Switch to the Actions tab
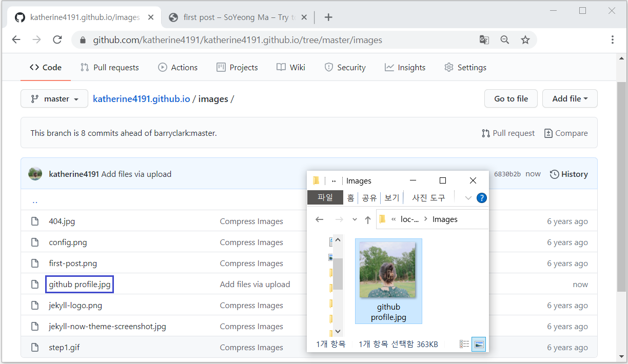 (x=178, y=67)
